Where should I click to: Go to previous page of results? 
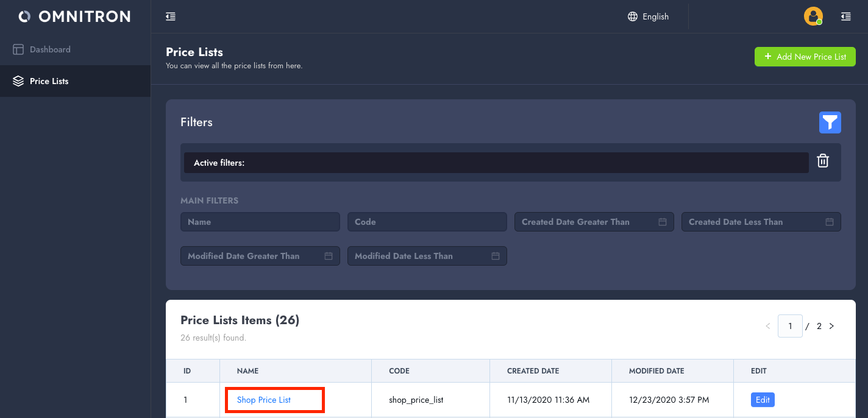768,326
